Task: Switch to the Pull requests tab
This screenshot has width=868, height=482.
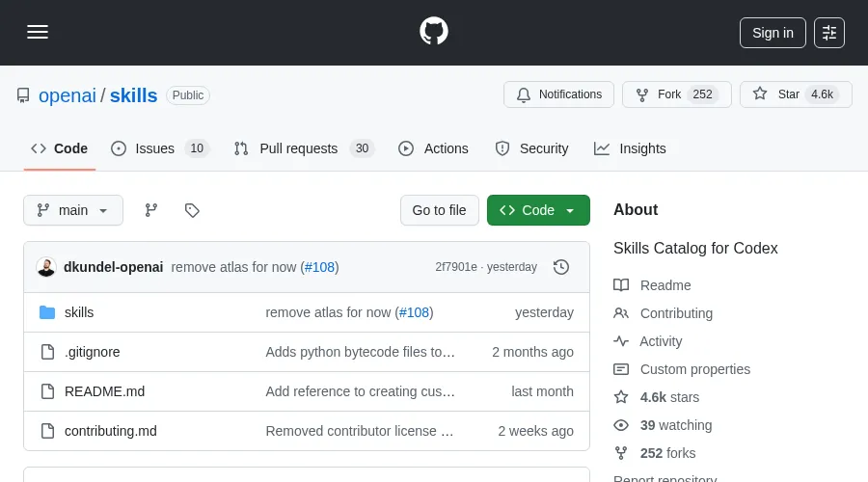Action: pos(298,148)
